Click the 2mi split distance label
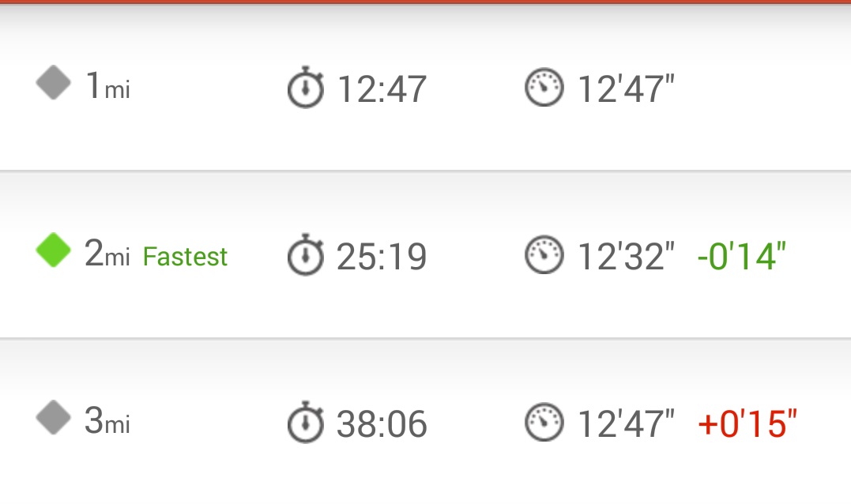Viewport: 851px width, 504px height. coord(107,254)
